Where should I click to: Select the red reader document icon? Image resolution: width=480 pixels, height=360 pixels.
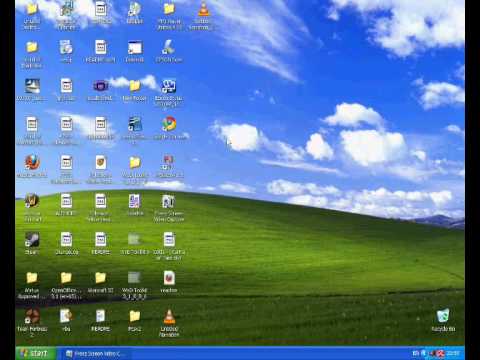coord(169,278)
